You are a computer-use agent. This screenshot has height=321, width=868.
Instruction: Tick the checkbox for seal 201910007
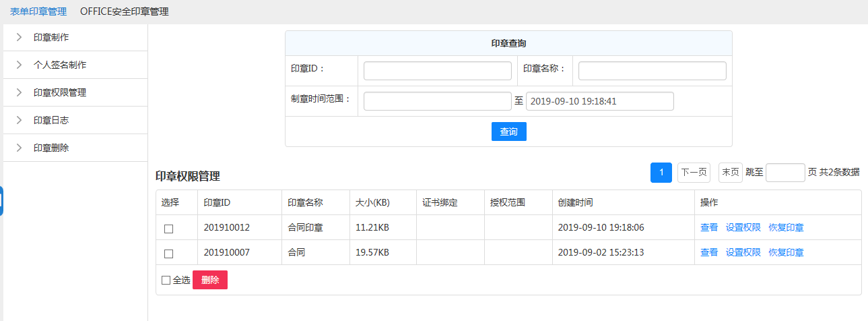click(168, 254)
